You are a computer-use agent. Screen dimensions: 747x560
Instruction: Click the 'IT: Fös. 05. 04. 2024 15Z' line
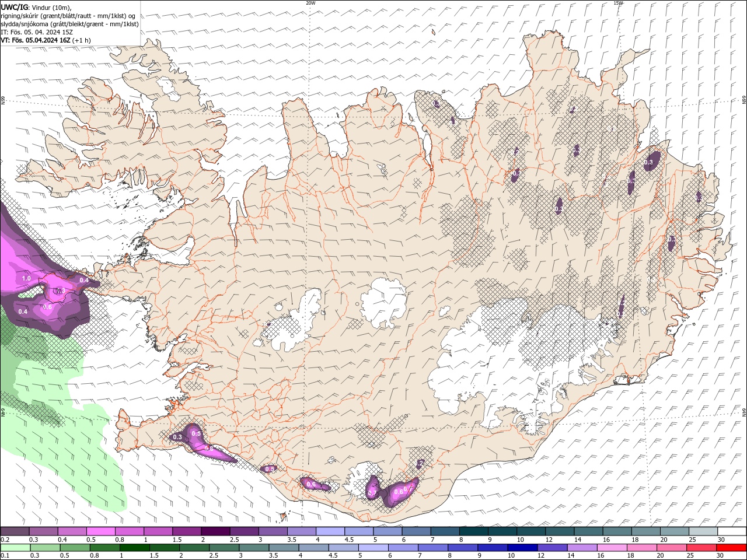click(x=37, y=32)
